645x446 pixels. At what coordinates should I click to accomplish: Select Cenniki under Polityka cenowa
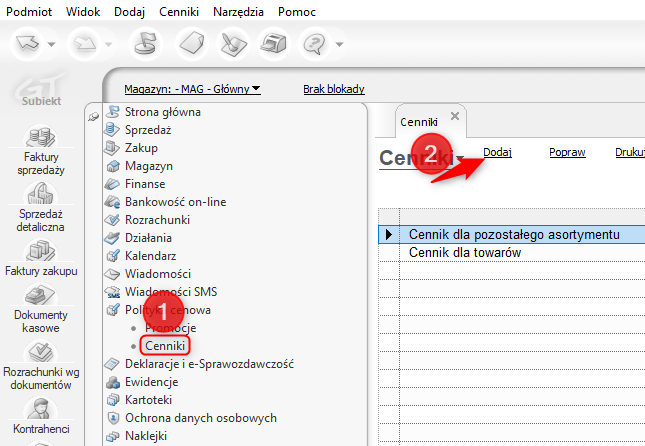click(165, 346)
